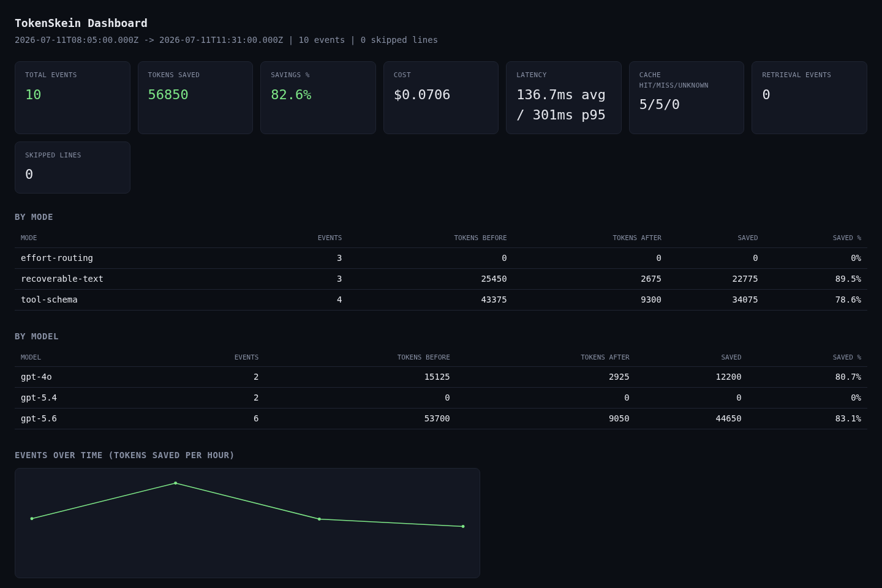Click the 2925 tokens after cell
Viewport: 882px width, 588px height.
coord(619,377)
